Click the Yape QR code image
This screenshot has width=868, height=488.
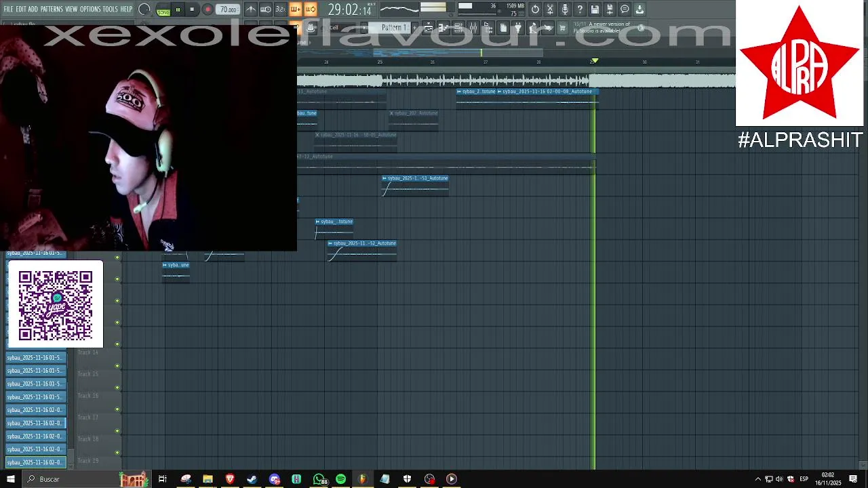click(x=56, y=304)
